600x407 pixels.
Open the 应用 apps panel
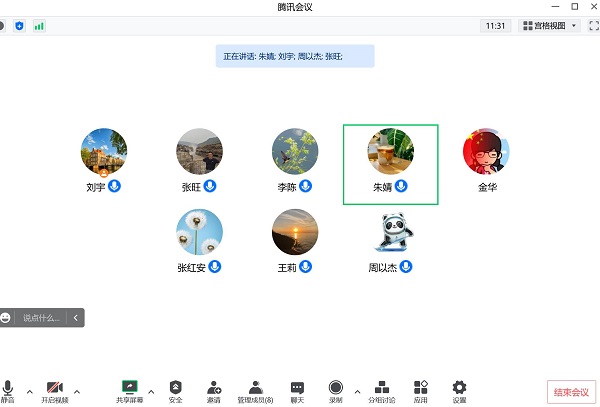click(421, 389)
